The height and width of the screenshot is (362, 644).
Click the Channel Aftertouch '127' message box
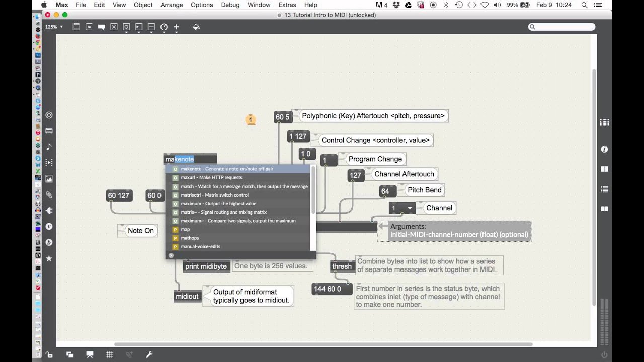pos(355,175)
